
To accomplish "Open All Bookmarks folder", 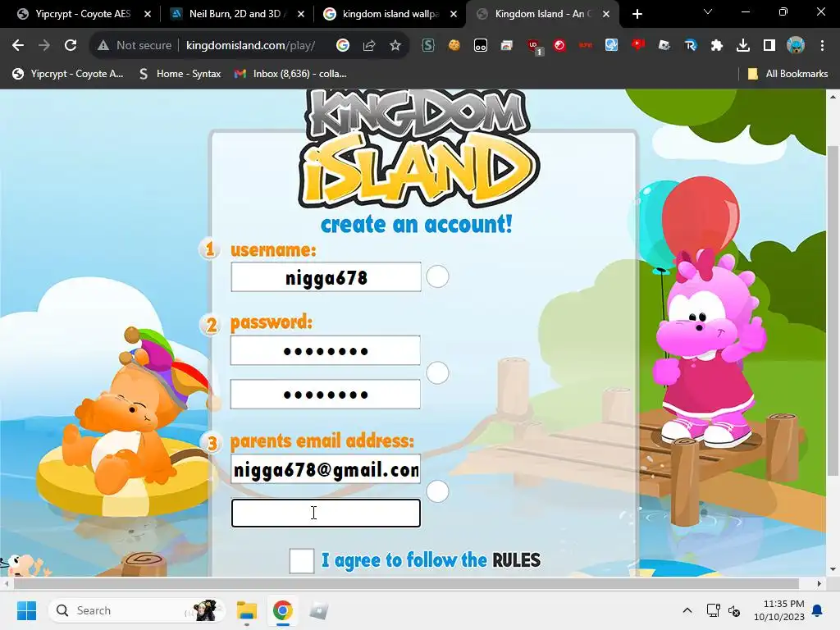I will (x=787, y=74).
